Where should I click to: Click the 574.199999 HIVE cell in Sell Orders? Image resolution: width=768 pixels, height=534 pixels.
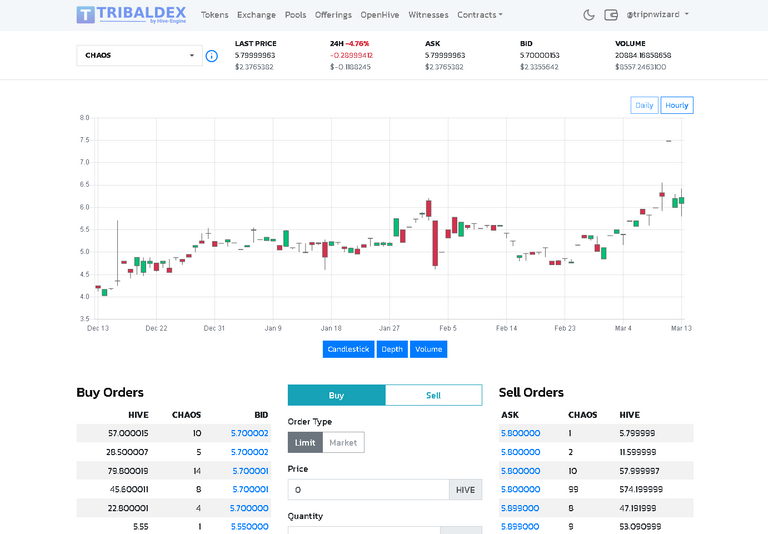(641, 489)
